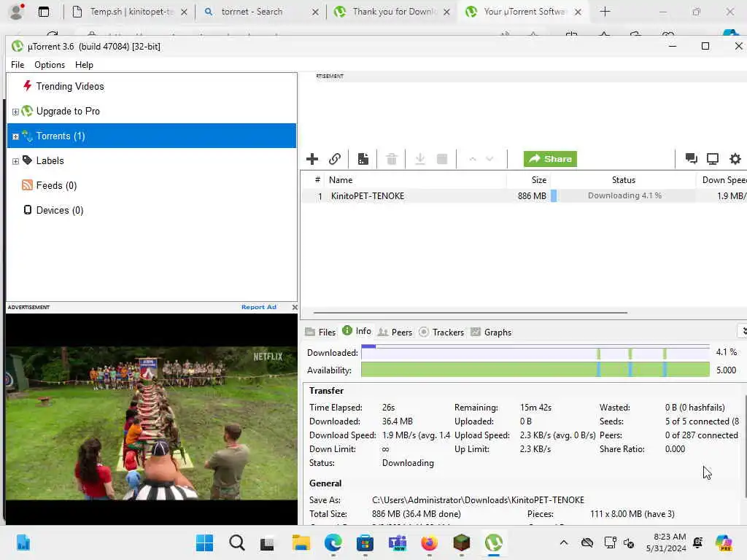The image size is (747, 560).
Task: Click the horizontal scrollbar under torrent list
Action: click(471, 313)
